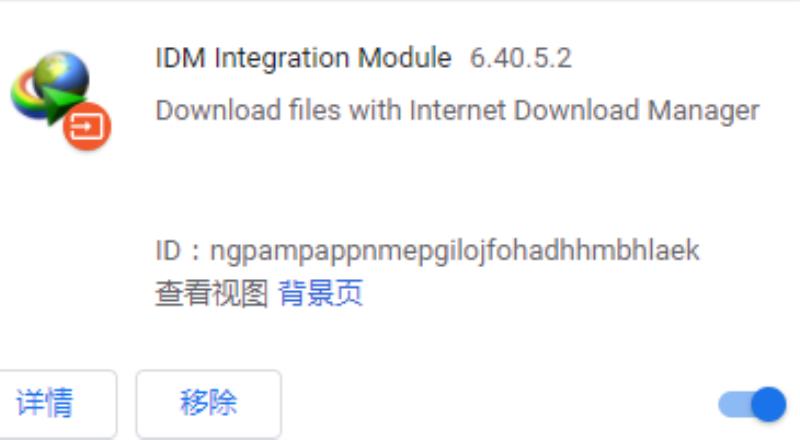Click the words Internet Download Manager

[x=585, y=111]
